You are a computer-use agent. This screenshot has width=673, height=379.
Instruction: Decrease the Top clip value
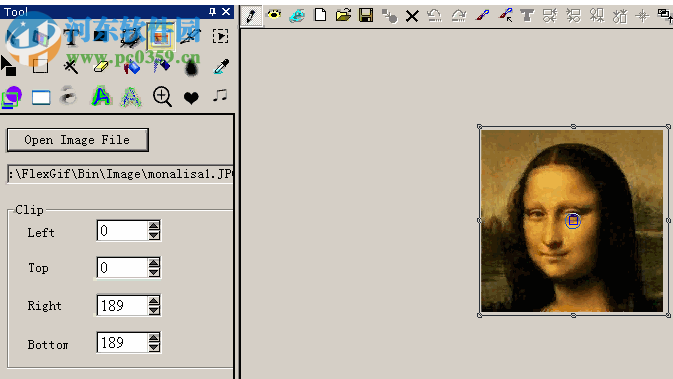coord(154,273)
